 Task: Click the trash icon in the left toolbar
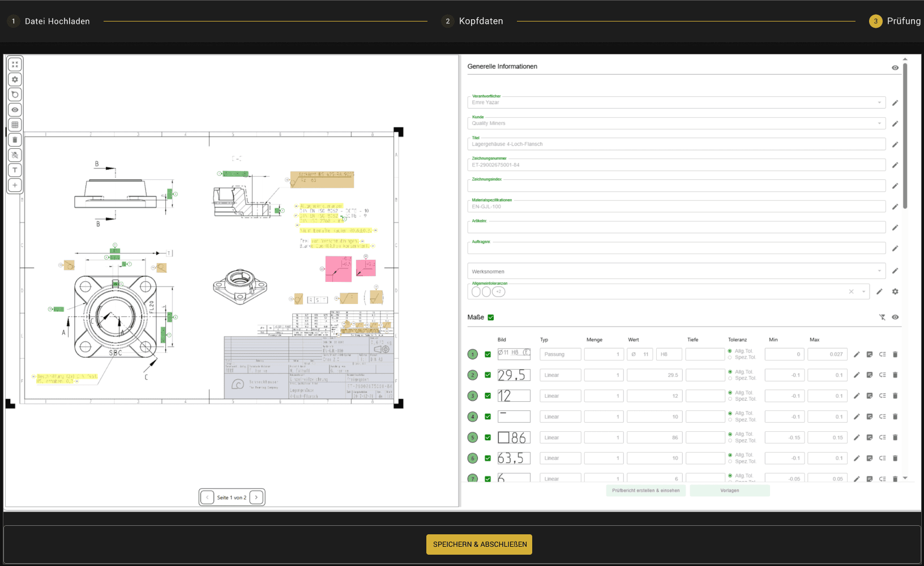(15, 139)
